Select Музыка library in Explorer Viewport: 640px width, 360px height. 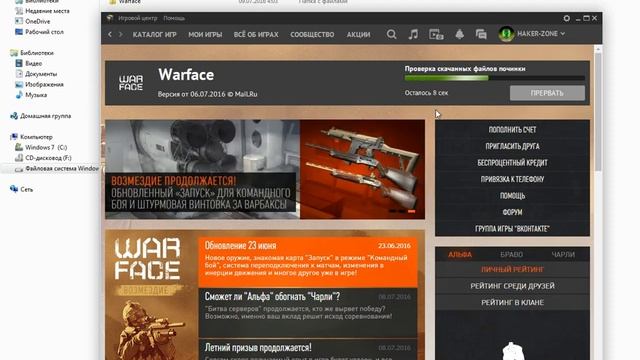coord(36,95)
